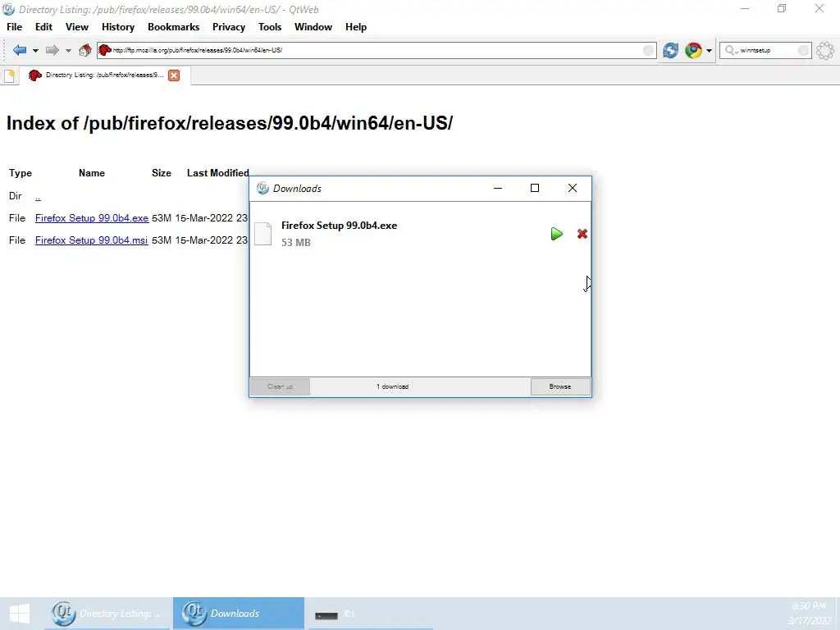The width and height of the screenshot is (840, 630).
Task: Click the search magnifier icon dropdown
Action: coord(731,50)
